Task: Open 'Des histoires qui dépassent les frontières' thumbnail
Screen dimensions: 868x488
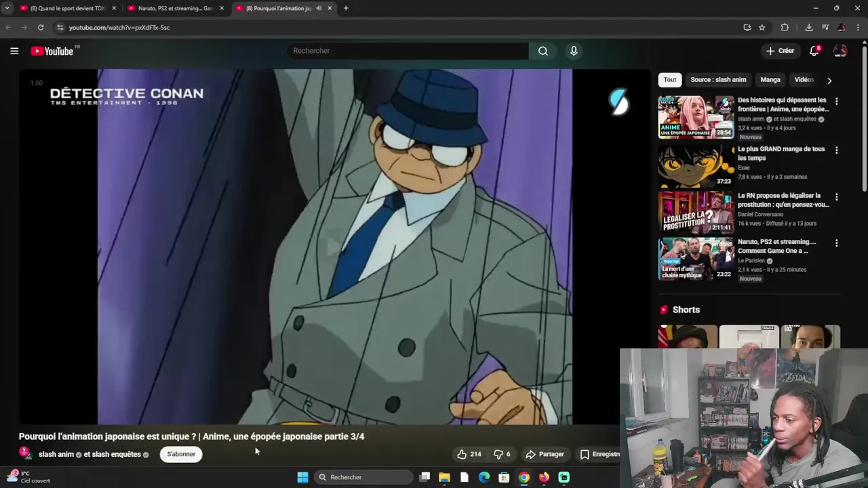Action: (696, 117)
